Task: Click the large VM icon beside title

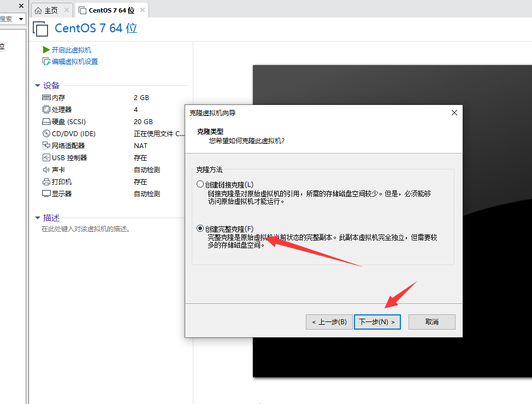Action: click(40, 28)
